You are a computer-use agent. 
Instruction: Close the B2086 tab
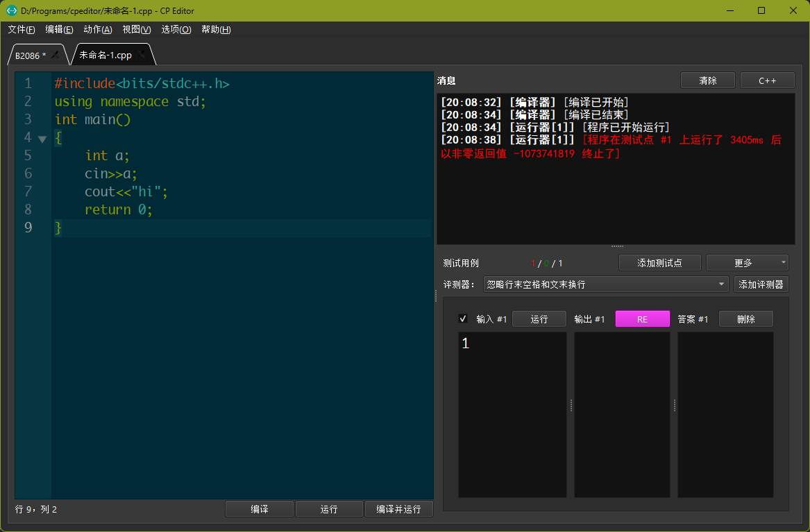click(x=55, y=55)
